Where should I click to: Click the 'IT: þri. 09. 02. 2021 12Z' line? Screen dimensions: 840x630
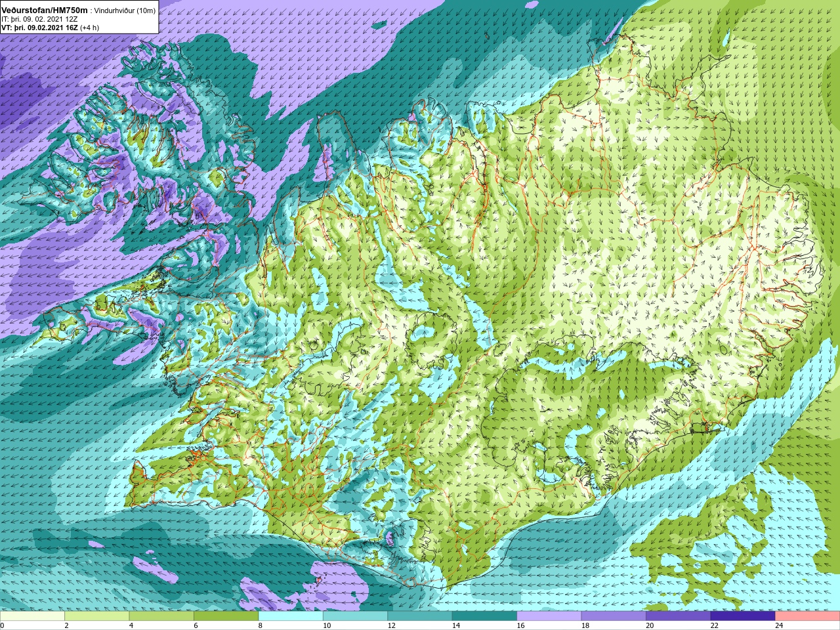tap(40, 19)
